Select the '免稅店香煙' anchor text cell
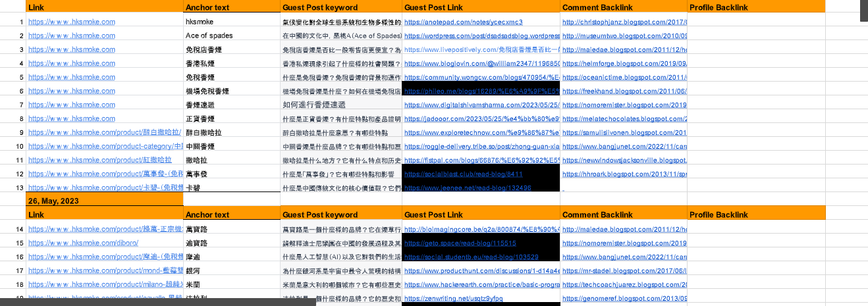This screenshot has width=868, height=306. click(x=232, y=49)
